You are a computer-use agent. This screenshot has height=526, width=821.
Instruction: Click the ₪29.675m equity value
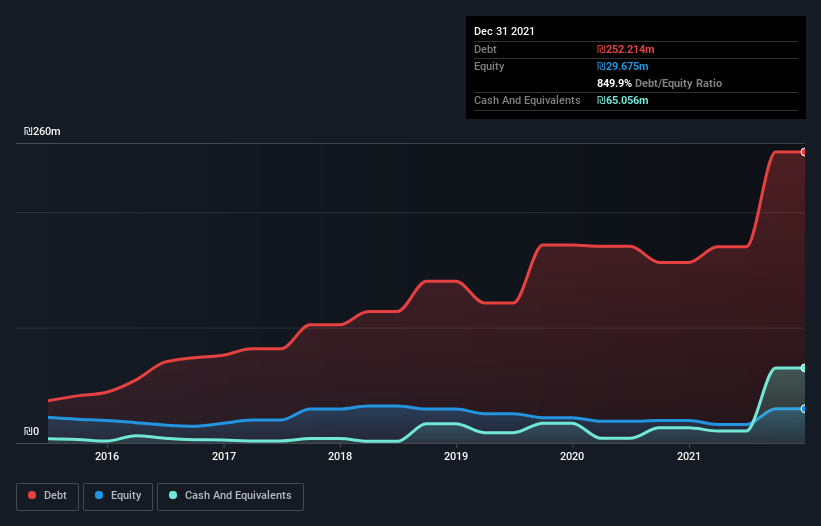click(623, 66)
